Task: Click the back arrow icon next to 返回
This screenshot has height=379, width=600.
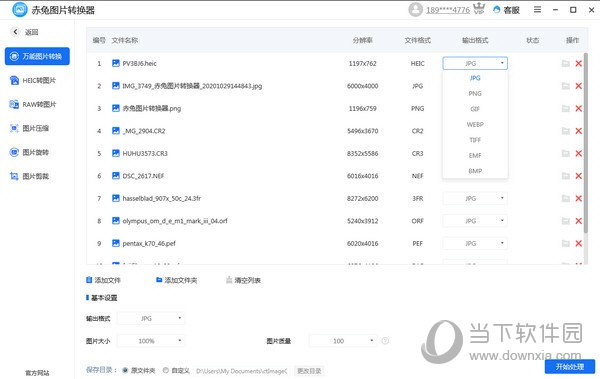Action: (x=15, y=32)
